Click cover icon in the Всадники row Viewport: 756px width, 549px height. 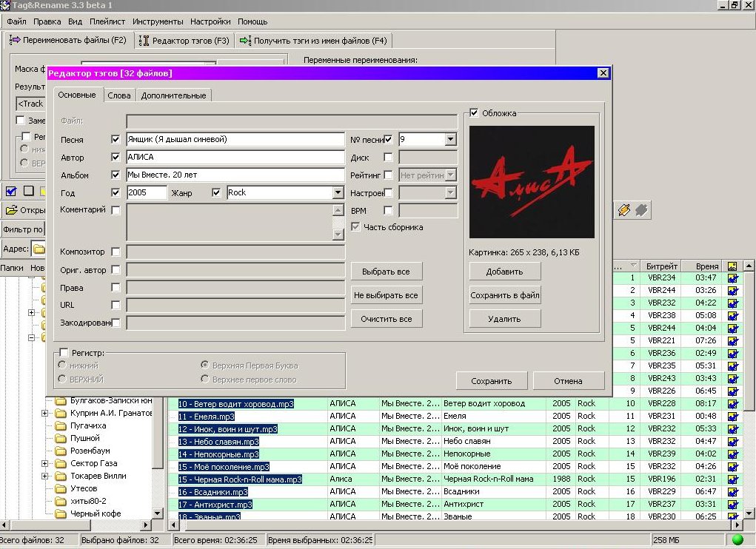733,492
